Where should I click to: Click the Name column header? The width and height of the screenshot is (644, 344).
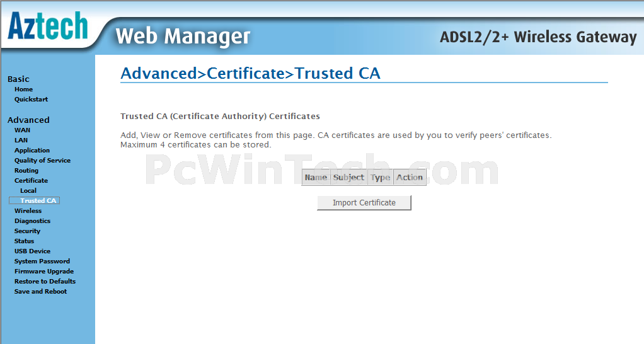pos(316,177)
